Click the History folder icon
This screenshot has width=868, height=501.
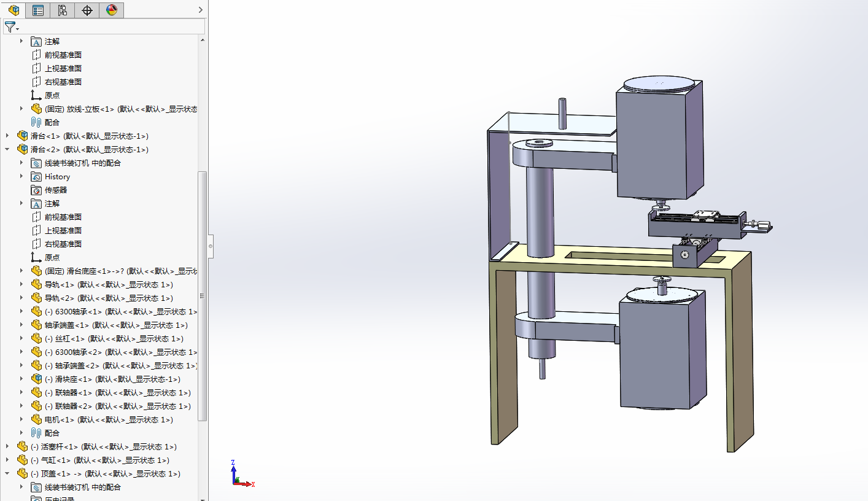click(36, 177)
